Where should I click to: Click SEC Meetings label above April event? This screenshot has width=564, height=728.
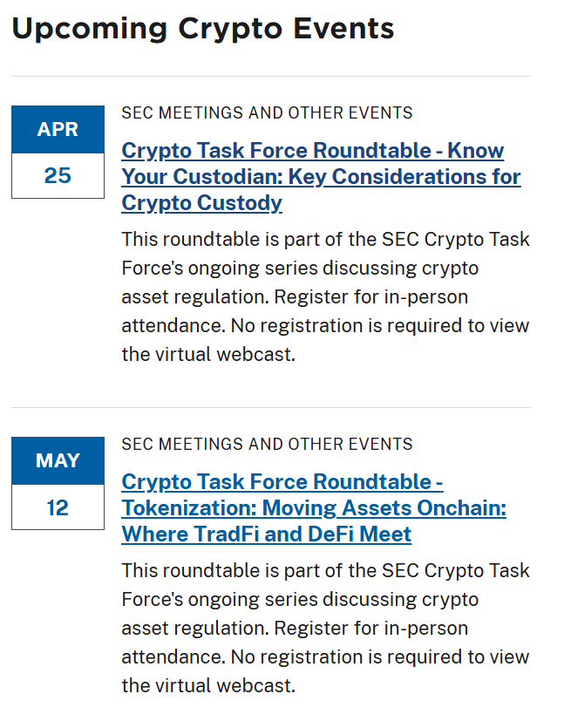(x=267, y=113)
